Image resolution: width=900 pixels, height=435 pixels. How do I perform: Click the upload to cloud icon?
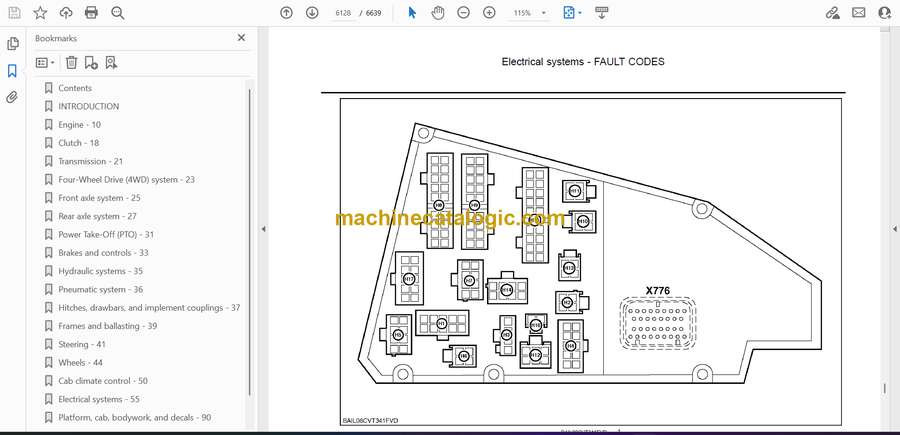coord(66,13)
